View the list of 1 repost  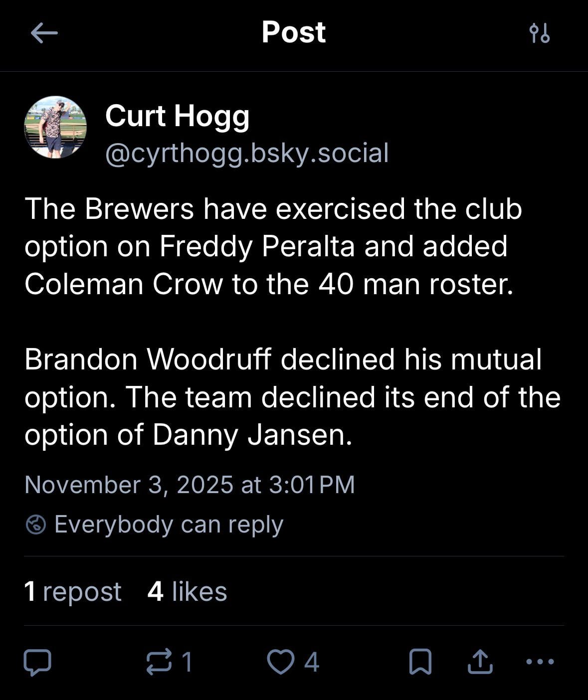[73, 591]
